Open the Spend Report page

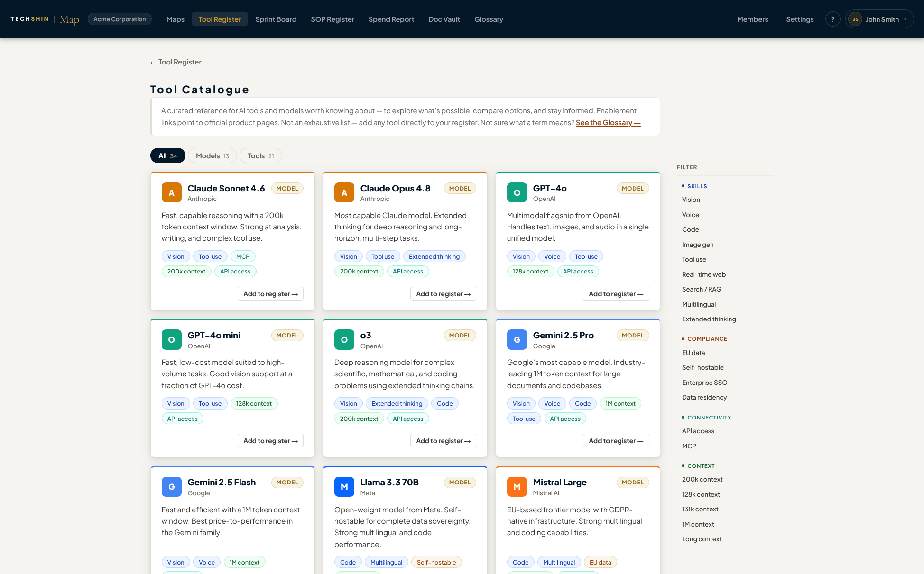pyautogui.click(x=391, y=19)
